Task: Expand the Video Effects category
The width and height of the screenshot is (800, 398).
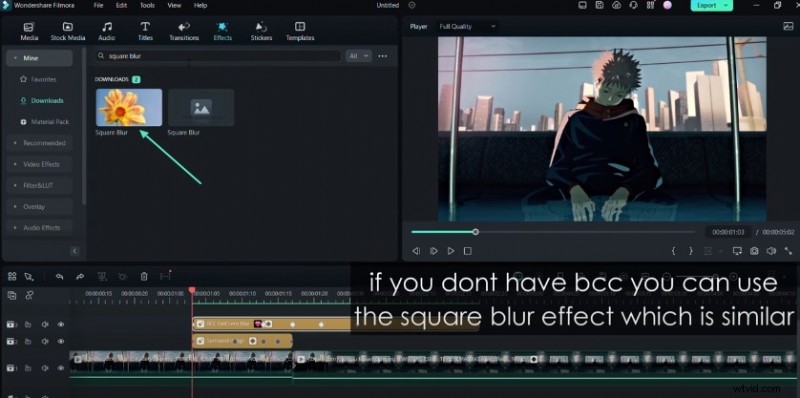Action: [39, 164]
